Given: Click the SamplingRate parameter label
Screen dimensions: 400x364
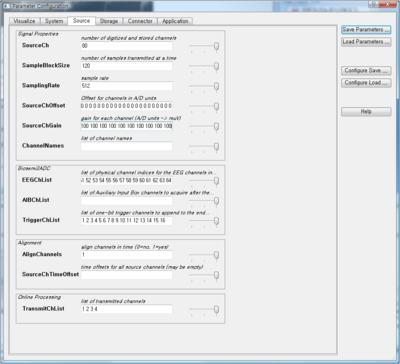Looking at the screenshot, I should coord(41,85).
